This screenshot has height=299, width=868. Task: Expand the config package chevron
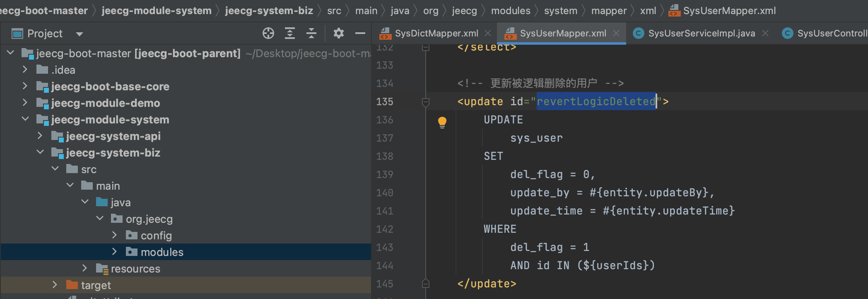click(115, 235)
